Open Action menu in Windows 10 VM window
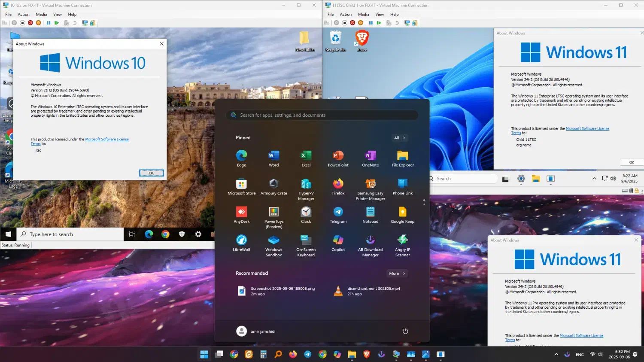Viewport: 644px width, 362px height. point(24,14)
